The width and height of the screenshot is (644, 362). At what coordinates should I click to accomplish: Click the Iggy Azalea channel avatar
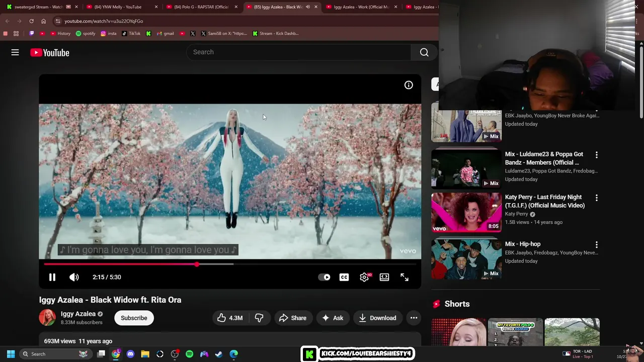click(47, 318)
